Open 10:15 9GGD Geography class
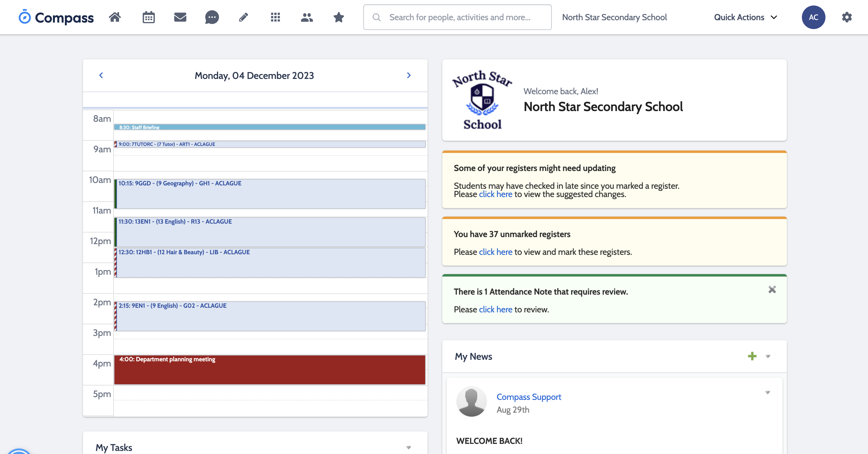The image size is (868, 454). pyautogui.click(x=270, y=194)
